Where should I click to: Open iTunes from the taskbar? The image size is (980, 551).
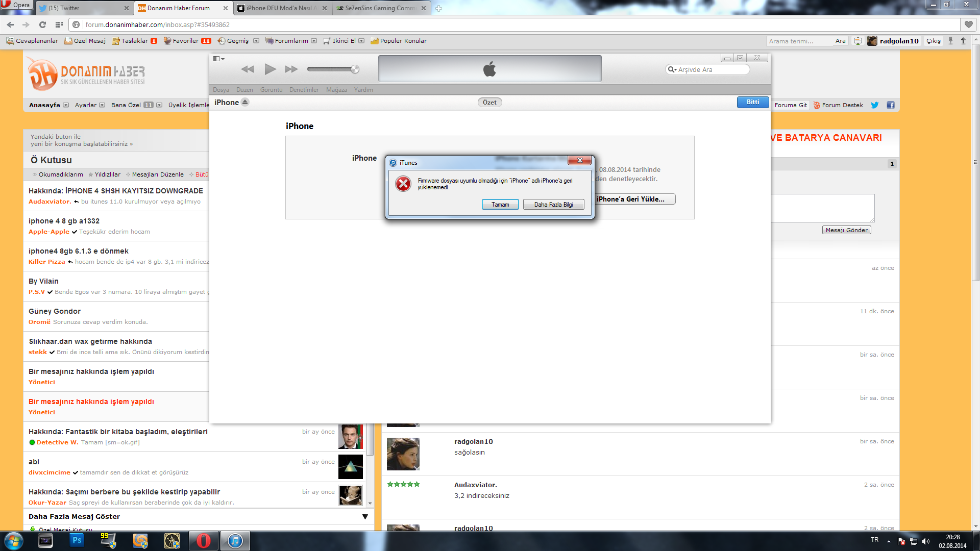[235, 541]
